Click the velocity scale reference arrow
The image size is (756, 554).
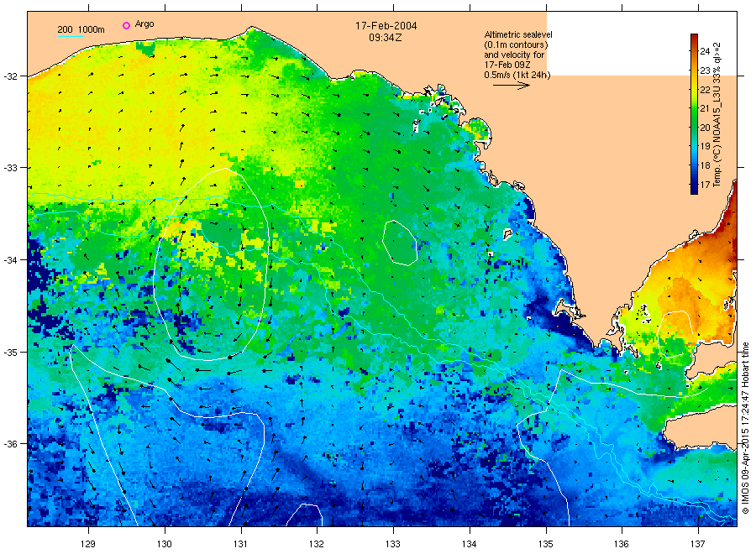[511, 86]
